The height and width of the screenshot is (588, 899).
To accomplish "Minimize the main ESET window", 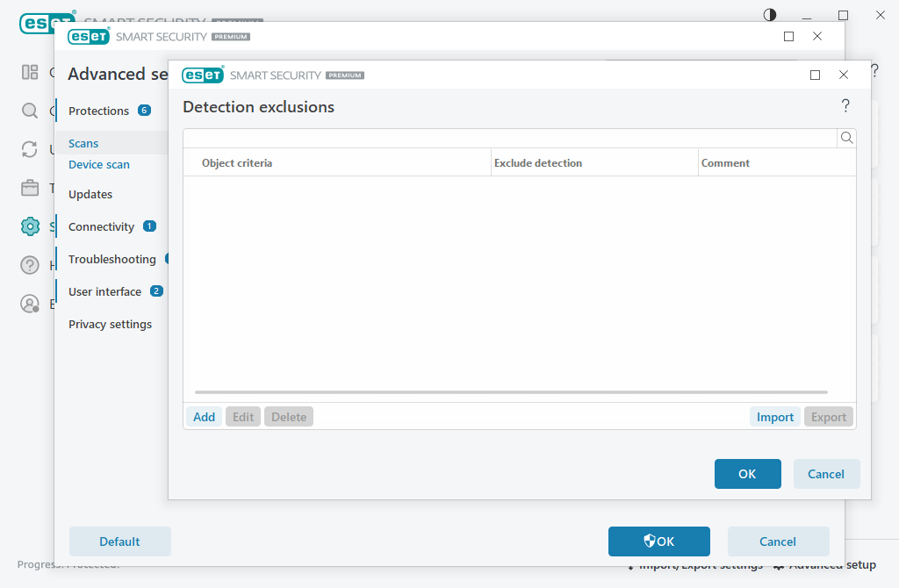I will [x=807, y=18].
